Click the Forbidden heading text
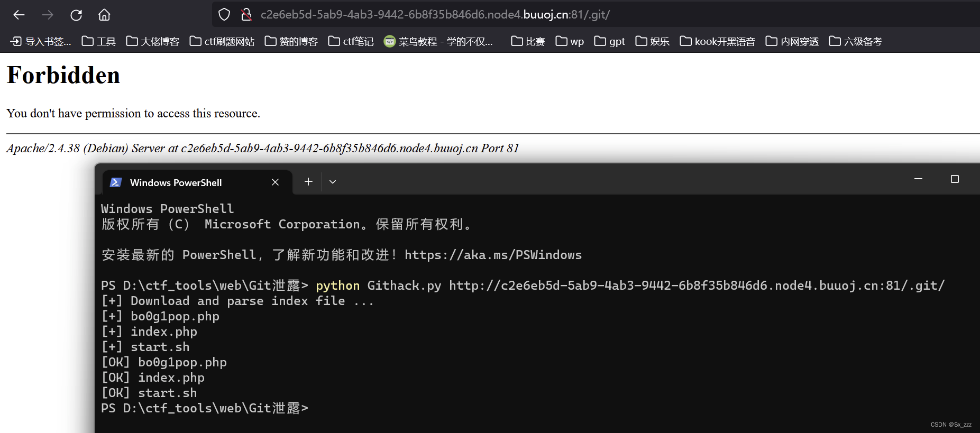Image resolution: width=980 pixels, height=433 pixels. [63, 75]
